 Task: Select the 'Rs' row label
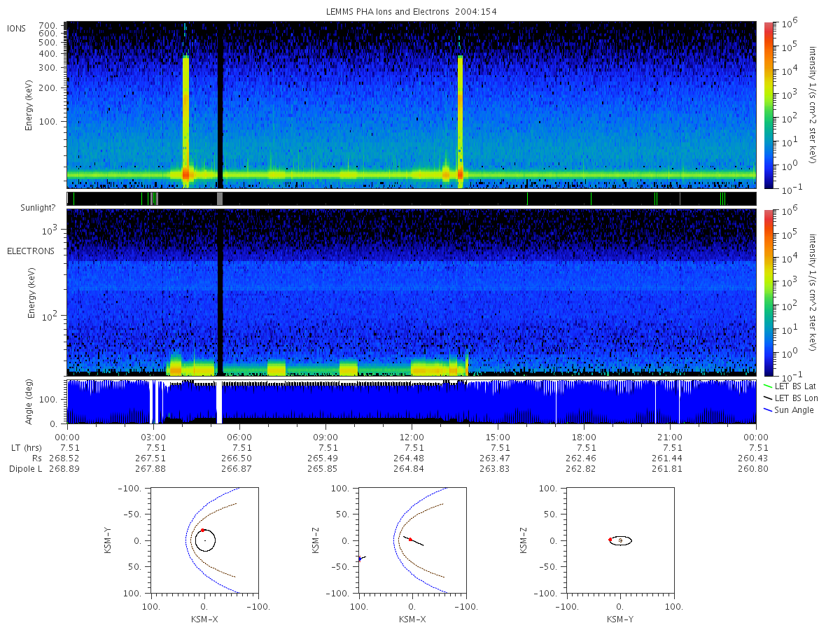[36, 458]
